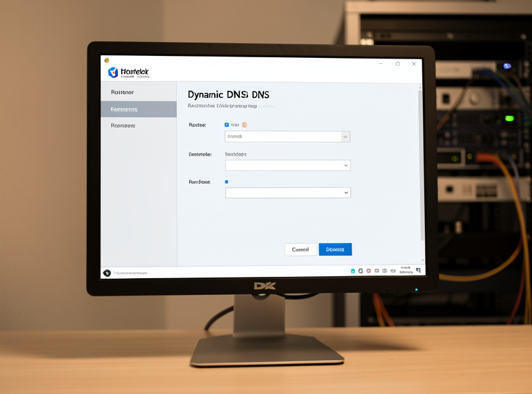Maximize the application window

[398, 63]
